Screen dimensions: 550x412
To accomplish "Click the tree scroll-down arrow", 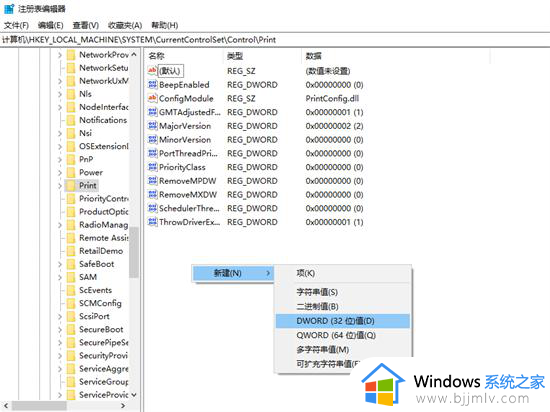I will pos(134,395).
